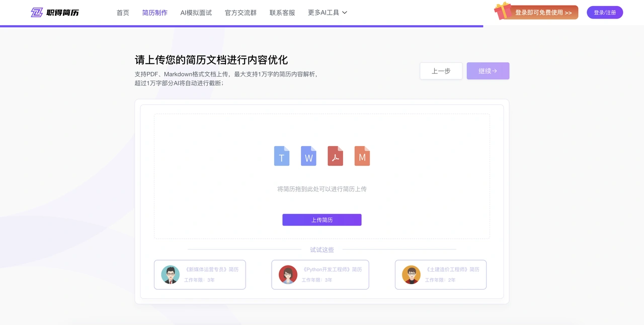This screenshot has width=644, height=325.
Task: Click the 新媒体运营专员 avatar icon
Action: (170, 275)
